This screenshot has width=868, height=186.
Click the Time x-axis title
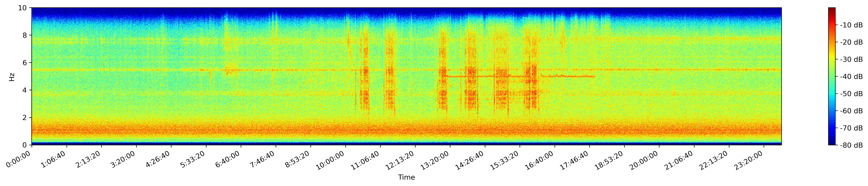[x=406, y=178]
